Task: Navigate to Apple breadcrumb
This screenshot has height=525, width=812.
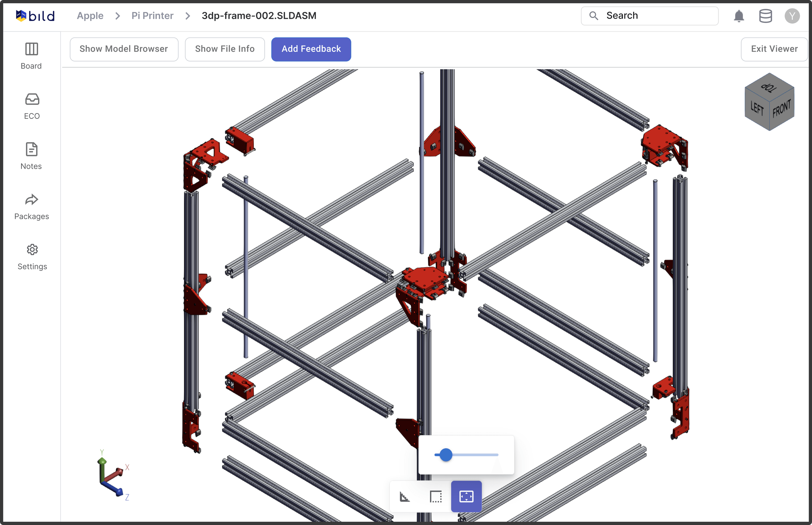Action: (x=90, y=16)
